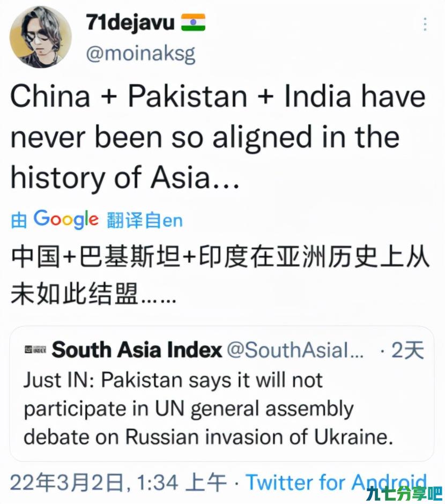This screenshot has height=504, width=445.
Task: Click the quoted text about Pakistan UN debate
Action: 209,409
